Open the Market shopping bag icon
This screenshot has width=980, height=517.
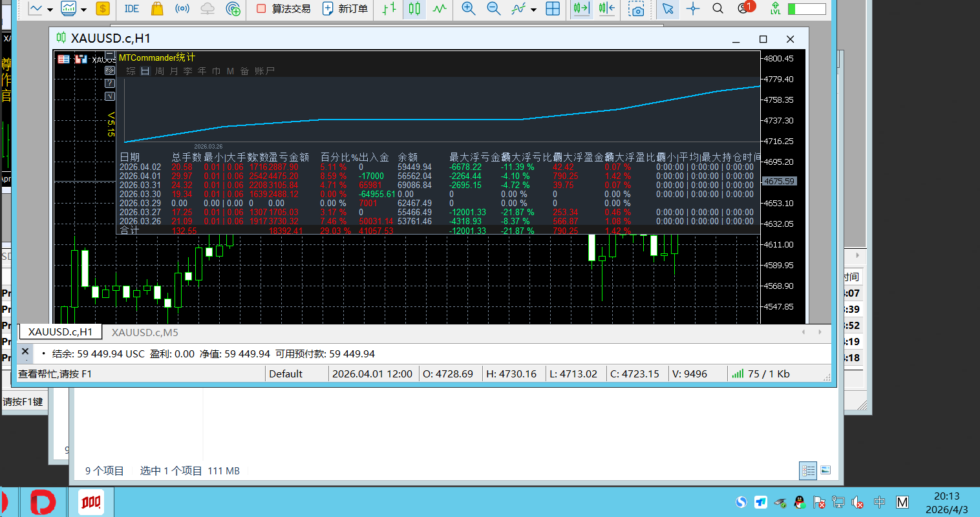(156, 8)
